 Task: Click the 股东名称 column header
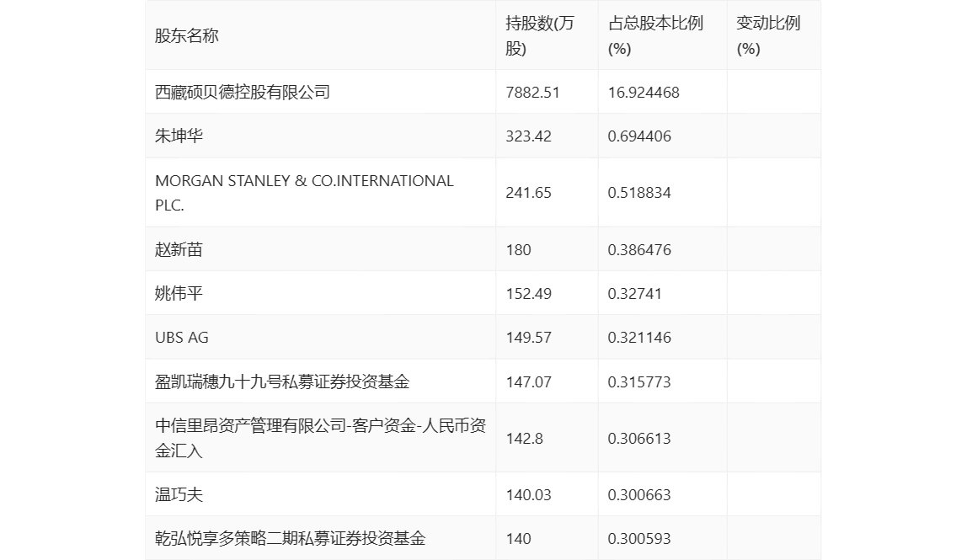pyautogui.click(x=187, y=35)
